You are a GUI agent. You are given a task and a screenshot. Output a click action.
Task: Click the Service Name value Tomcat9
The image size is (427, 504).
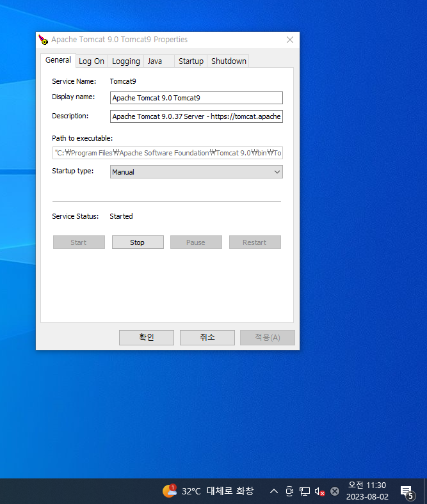[123, 81]
